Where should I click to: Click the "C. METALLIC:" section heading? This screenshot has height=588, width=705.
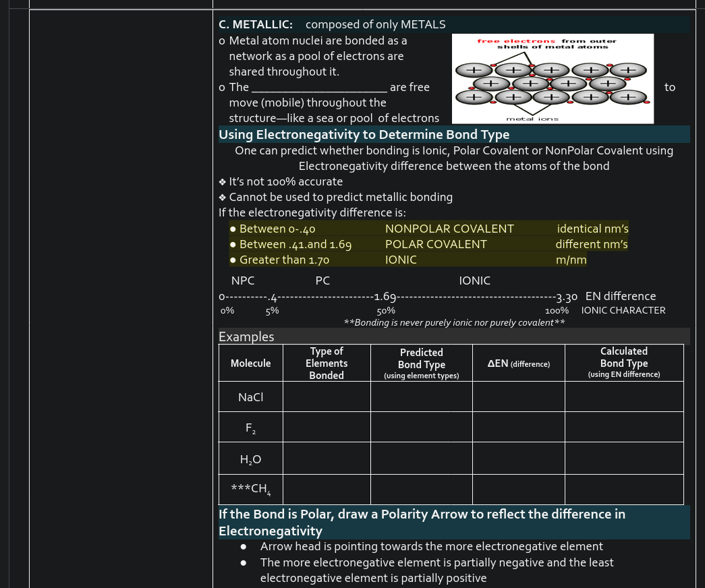[256, 24]
